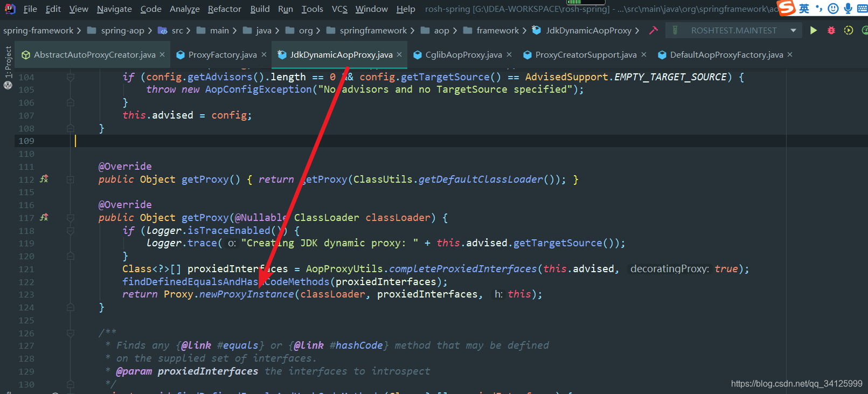
Task: Select framework breadcrumb folder
Action: [x=491, y=31]
